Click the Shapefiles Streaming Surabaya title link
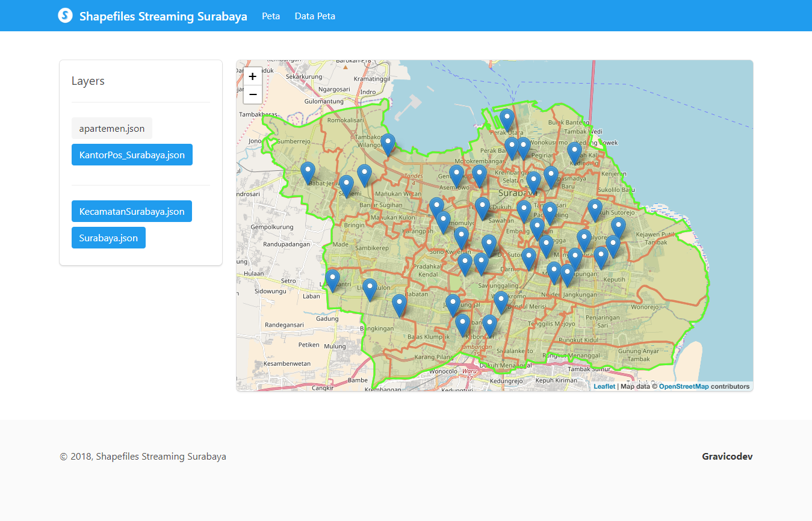812x521 pixels. (163, 16)
